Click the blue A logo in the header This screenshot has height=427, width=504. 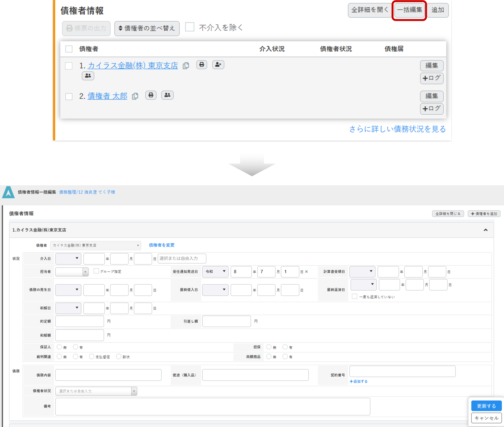[8, 192]
